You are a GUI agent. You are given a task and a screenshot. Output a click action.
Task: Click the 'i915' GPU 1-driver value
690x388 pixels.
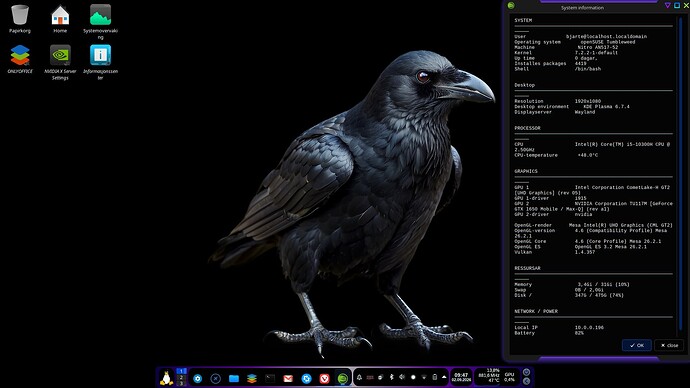tap(580, 198)
